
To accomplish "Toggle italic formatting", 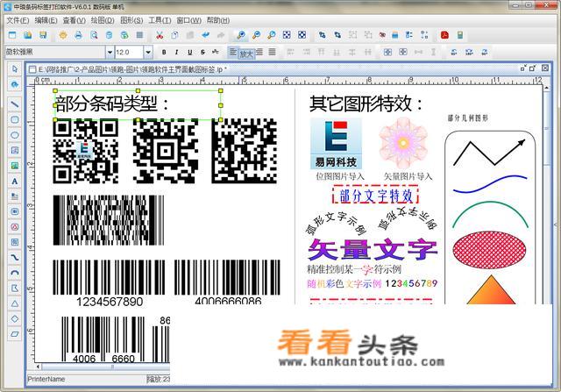I will pyautogui.click(x=177, y=53).
